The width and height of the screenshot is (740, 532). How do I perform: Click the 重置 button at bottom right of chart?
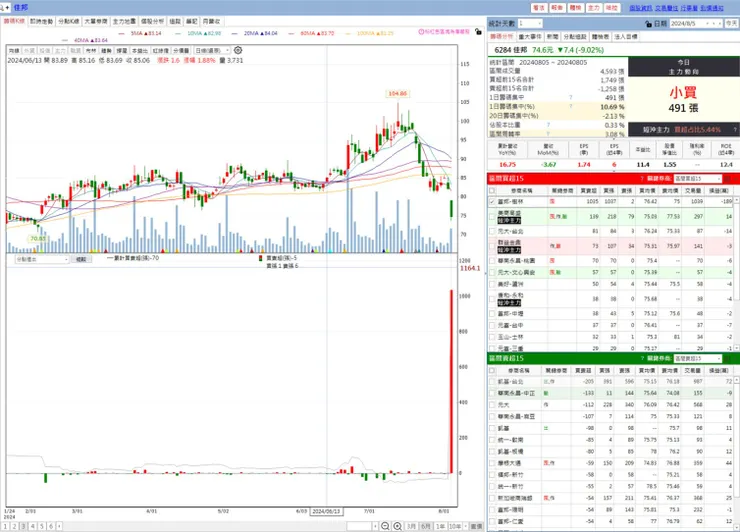pyautogui.click(x=477, y=526)
